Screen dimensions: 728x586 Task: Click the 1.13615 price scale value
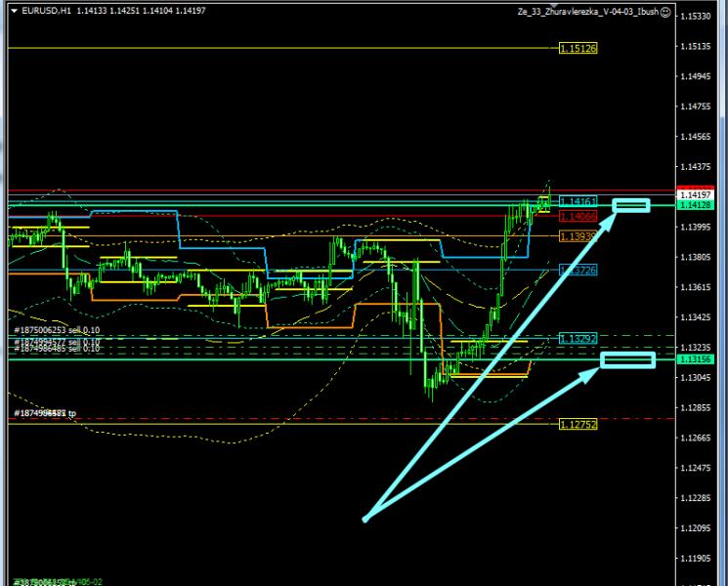click(696, 288)
